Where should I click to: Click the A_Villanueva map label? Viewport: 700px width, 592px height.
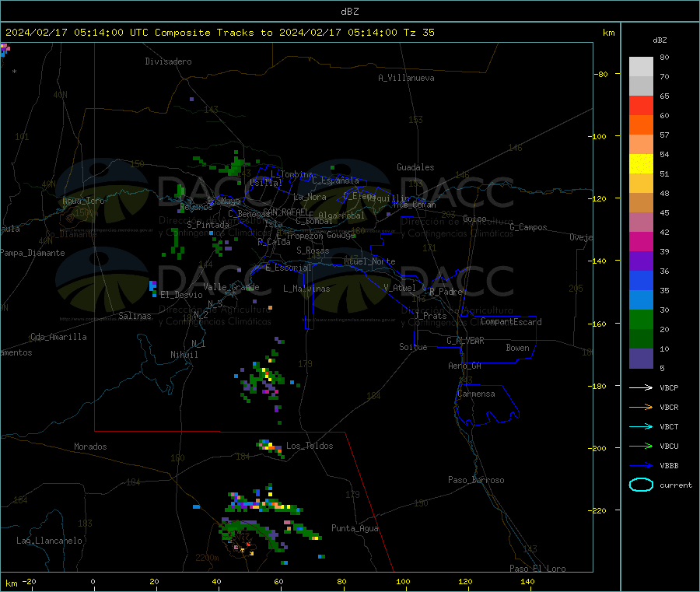click(x=406, y=78)
